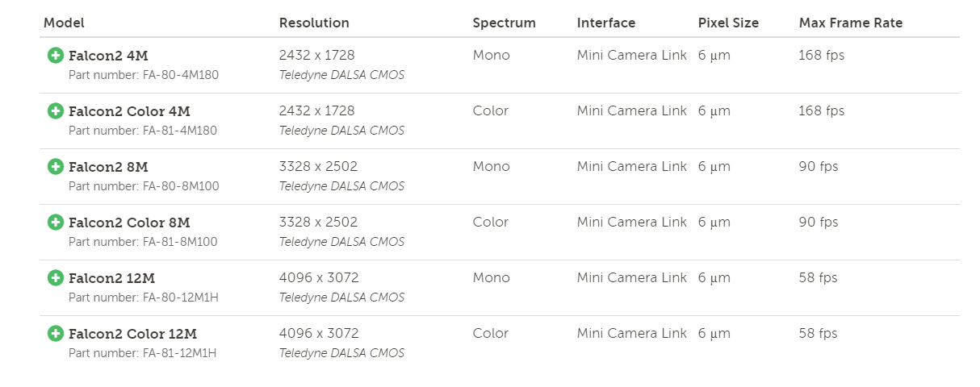
Task: Open Falcon2 12M details via plus icon
Action: tap(56, 278)
